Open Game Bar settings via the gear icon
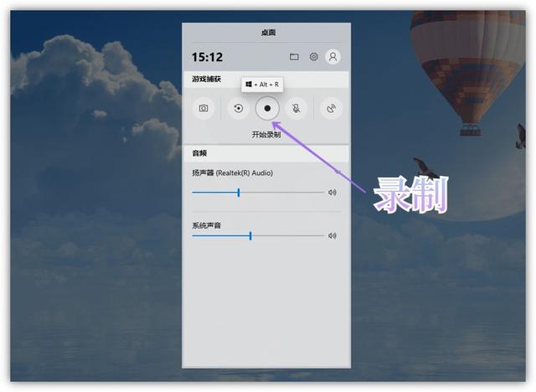The height and width of the screenshot is (392, 536). tap(313, 57)
